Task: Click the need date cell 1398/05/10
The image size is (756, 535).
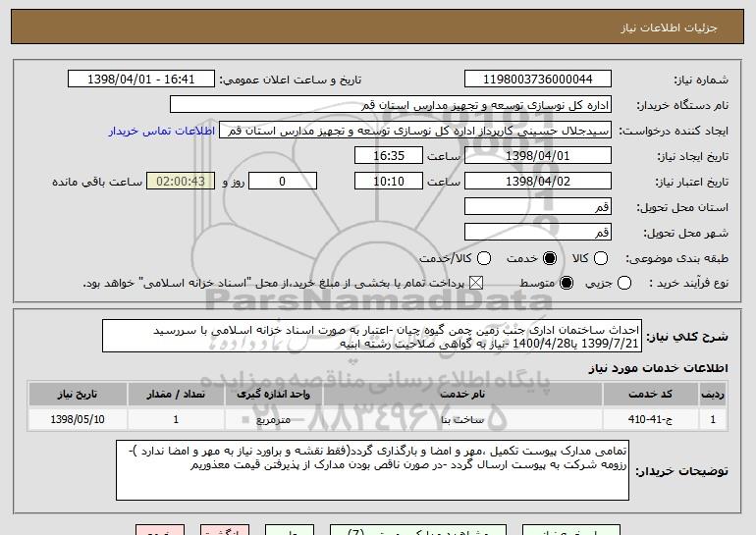Action: (x=78, y=419)
